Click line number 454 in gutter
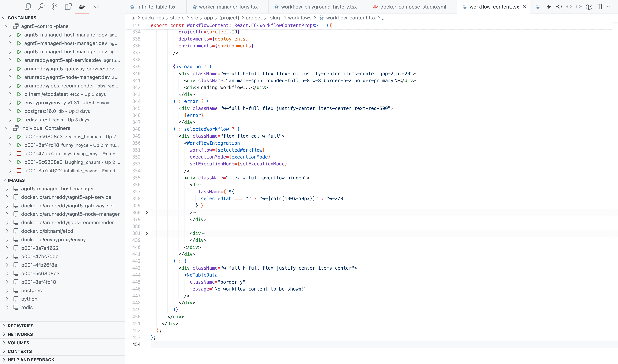Viewport: 618px width, 364px height. point(136,344)
